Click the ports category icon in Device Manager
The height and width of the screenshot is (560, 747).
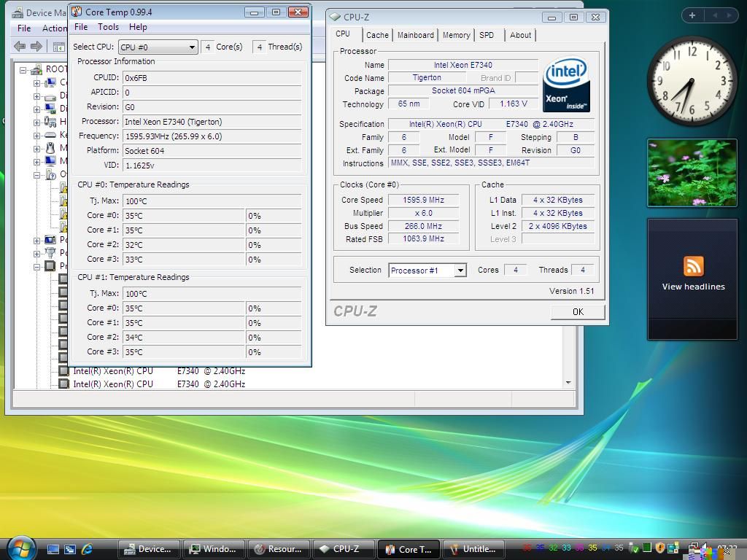(50, 252)
